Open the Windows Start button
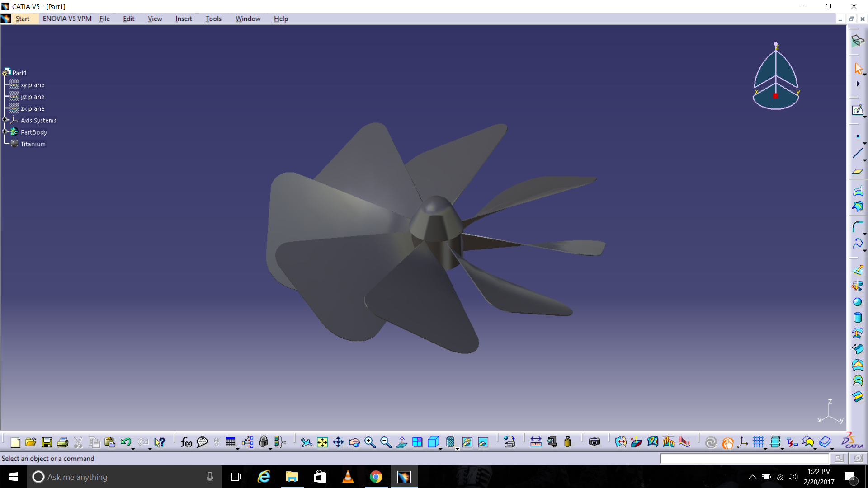868x488 pixels. [14, 477]
